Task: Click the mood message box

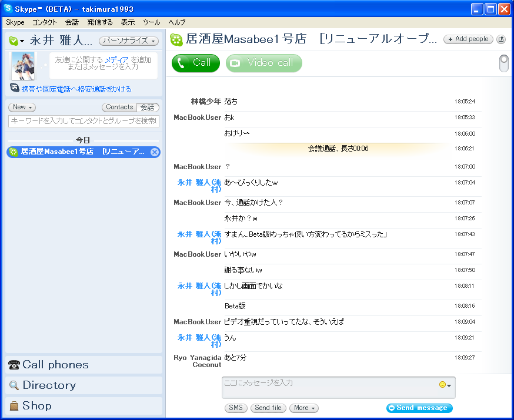Action: [x=104, y=66]
